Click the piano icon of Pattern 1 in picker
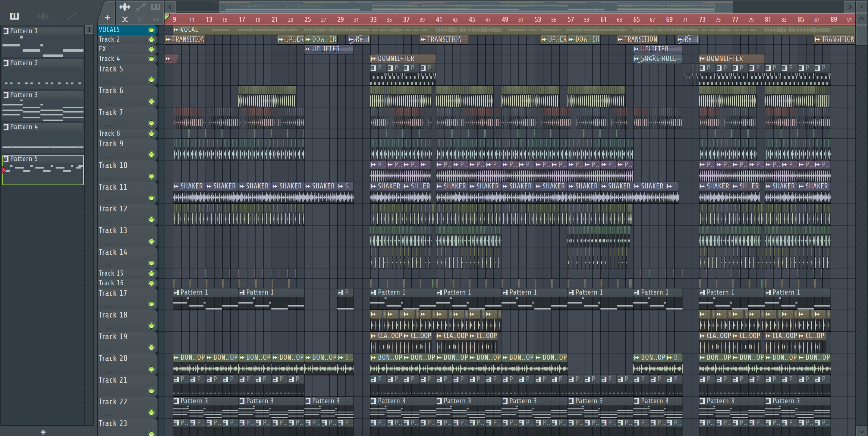The height and width of the screenshot is (436, 868). click(6, 31)
